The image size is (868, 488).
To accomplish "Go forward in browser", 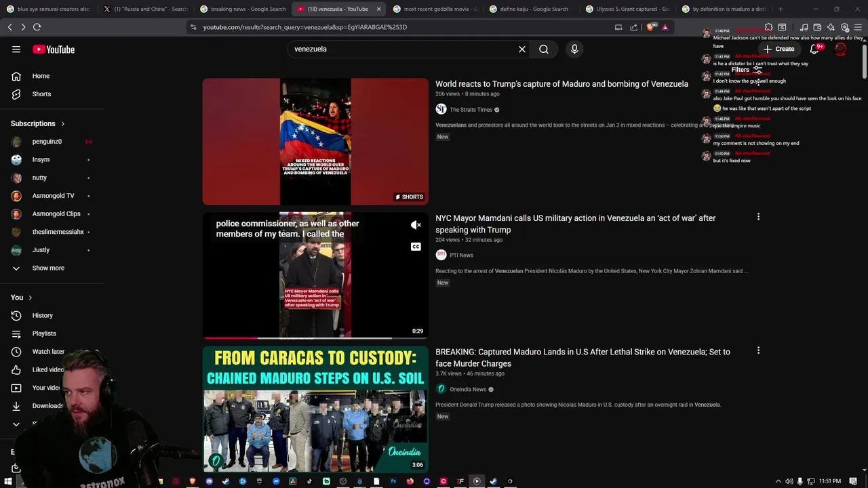I will (x=23, y=27).
